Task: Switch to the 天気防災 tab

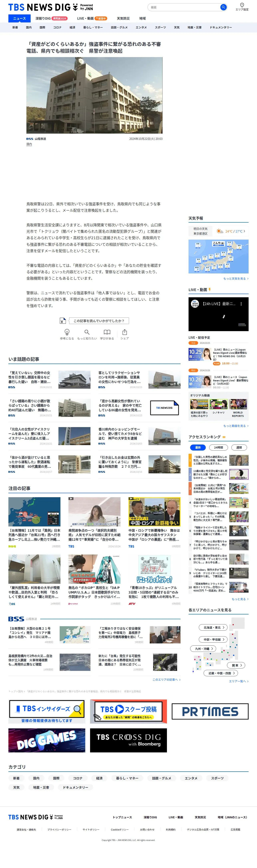Action: (123, 19)
